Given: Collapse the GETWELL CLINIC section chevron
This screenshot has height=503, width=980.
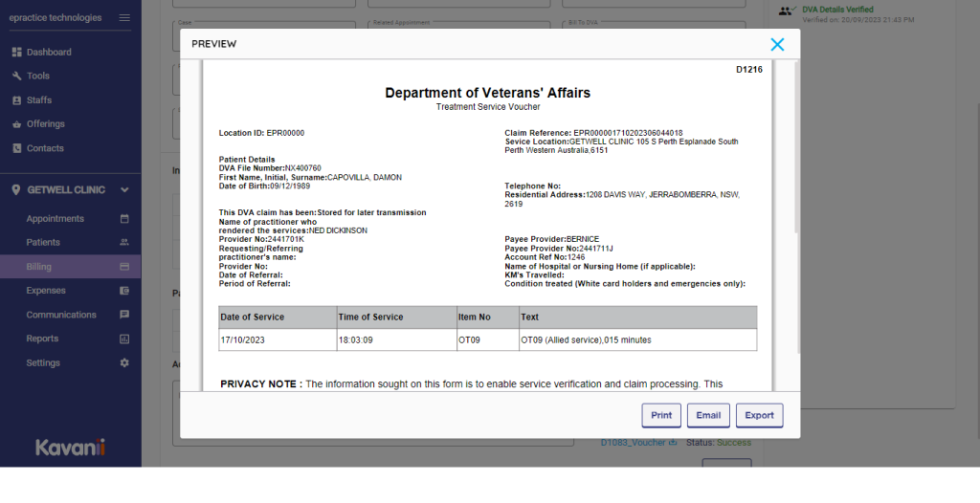Looking at the screenshot, I should 124,190.
